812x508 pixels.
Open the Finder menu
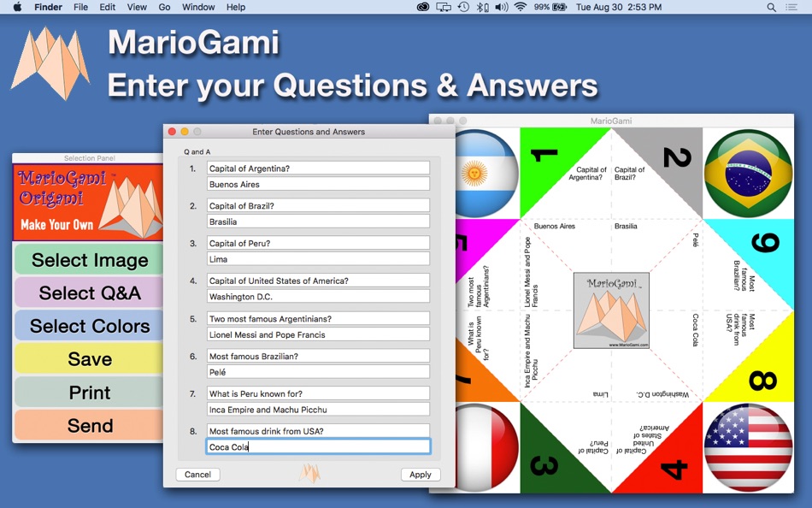tap(48, 7)
